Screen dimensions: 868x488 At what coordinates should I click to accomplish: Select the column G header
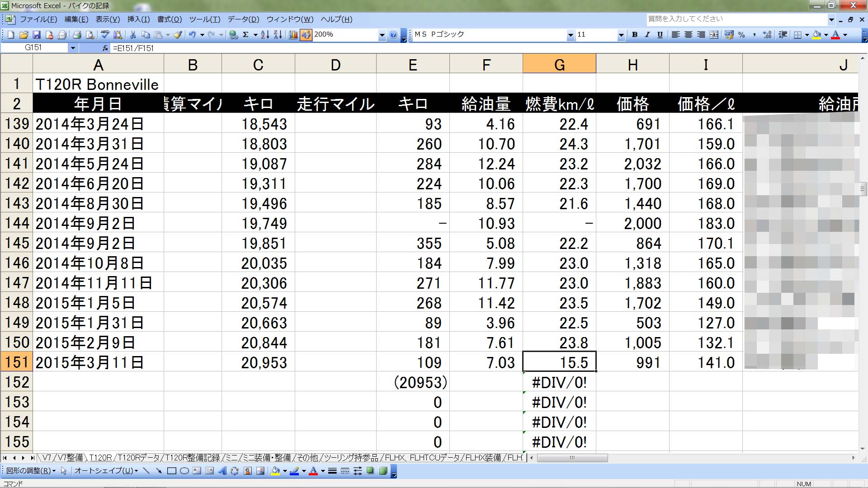tap(559, 64)
